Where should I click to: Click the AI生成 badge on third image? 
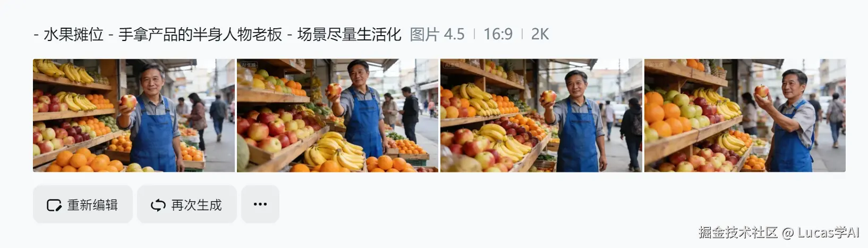pos(453,65)
